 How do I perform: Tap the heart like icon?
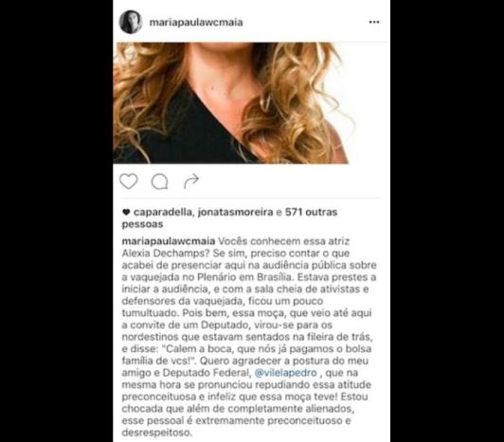click(129, 182)
